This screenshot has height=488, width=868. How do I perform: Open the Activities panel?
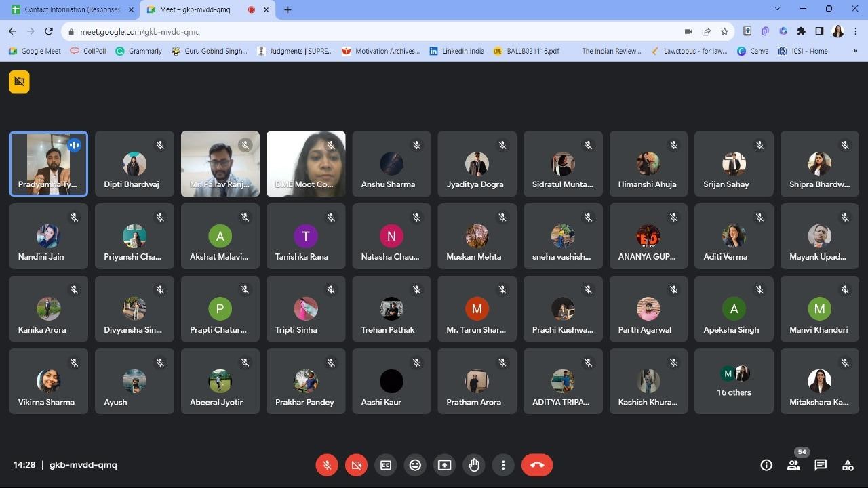(848, 465)
